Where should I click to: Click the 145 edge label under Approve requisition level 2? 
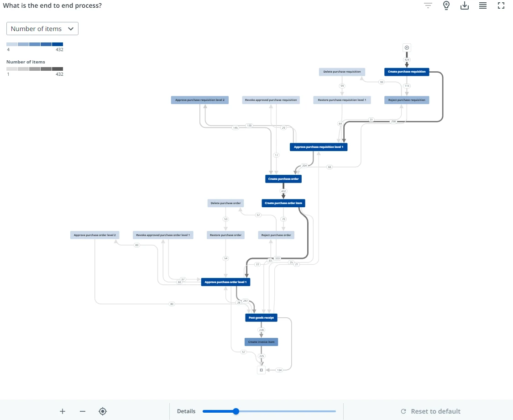coord(235,128)
